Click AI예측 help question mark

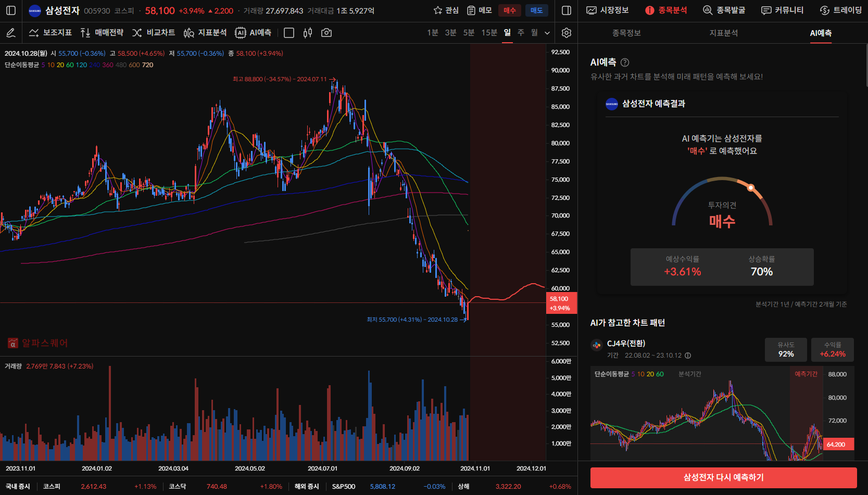click(x=625, y=62)
